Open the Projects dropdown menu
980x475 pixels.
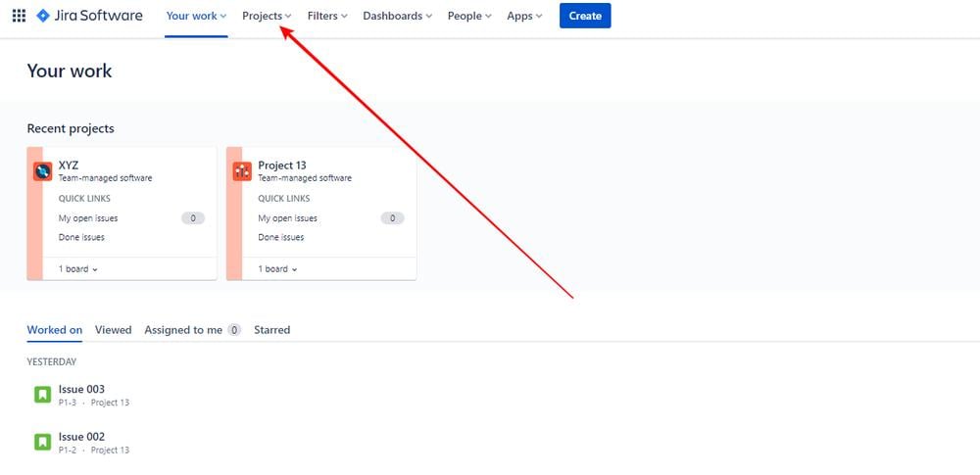[x=267, y=16]
